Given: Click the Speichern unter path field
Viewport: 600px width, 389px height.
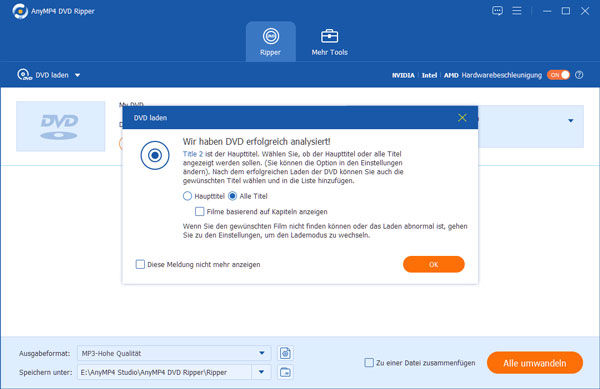Looking at the screenshot, I should (x=165, y=372).
